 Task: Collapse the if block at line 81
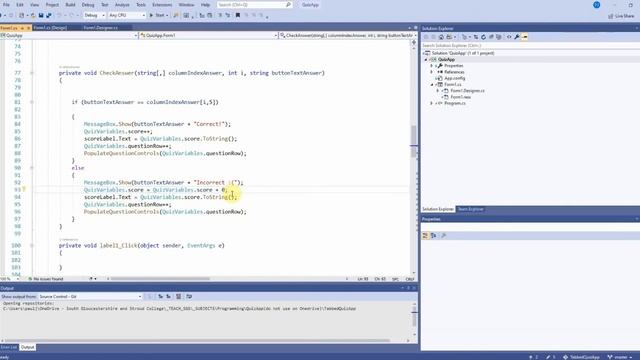pyautogui.click(x=32, y=102)
